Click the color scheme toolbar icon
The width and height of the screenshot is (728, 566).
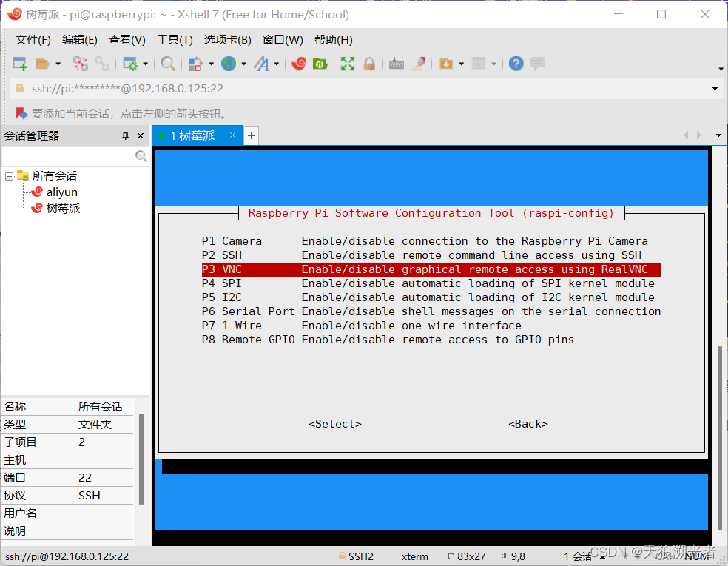click(195, 64)
